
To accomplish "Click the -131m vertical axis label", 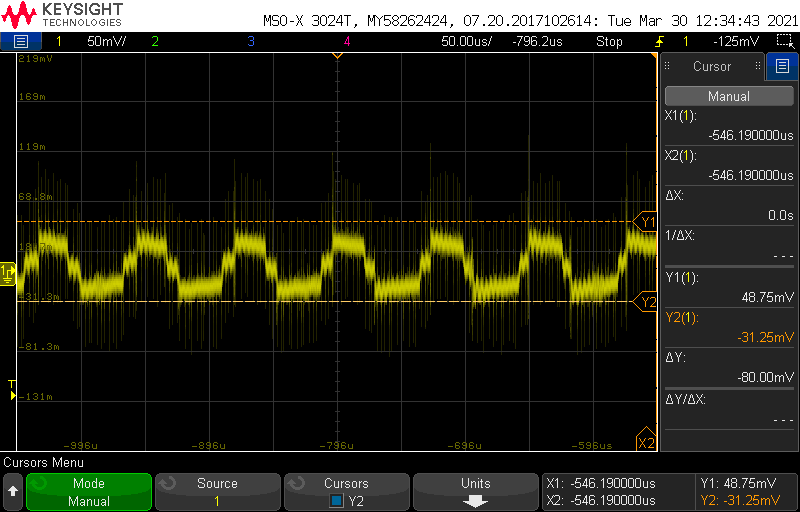I will coord(35,396).
